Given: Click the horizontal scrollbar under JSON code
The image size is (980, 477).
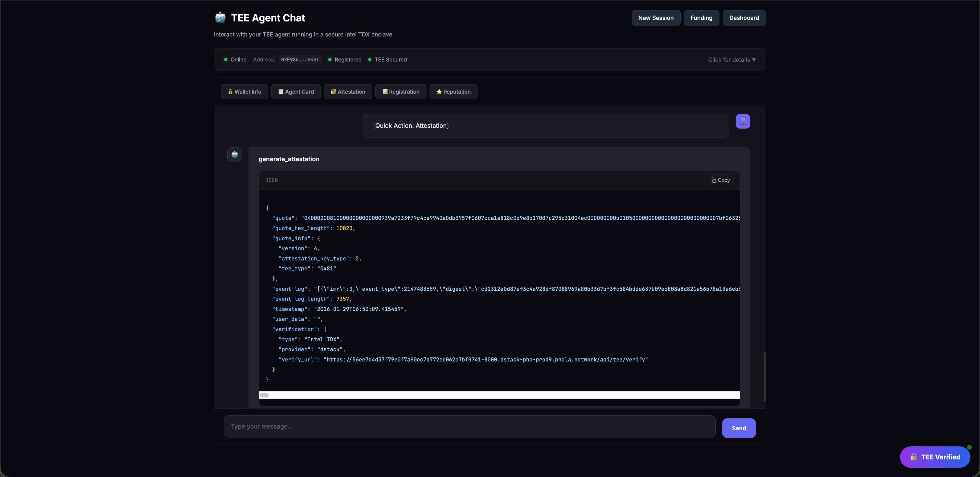Looking at the screenshot, I should [264, 395].
